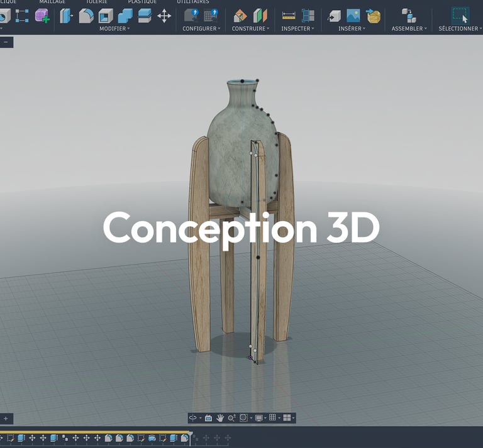Switch to the PLASTIQUE tab
The width and height of the screenshot is (483, 448).
(142, 2)
